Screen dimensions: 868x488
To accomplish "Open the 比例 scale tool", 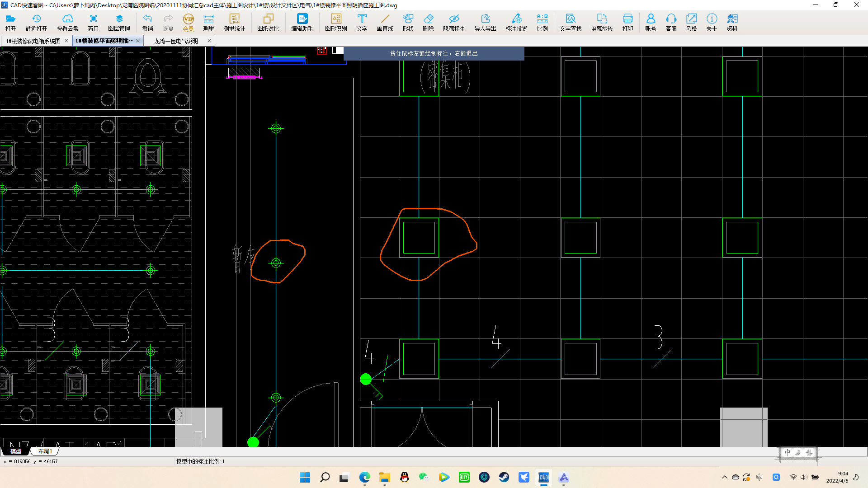I will coord(542,22).
